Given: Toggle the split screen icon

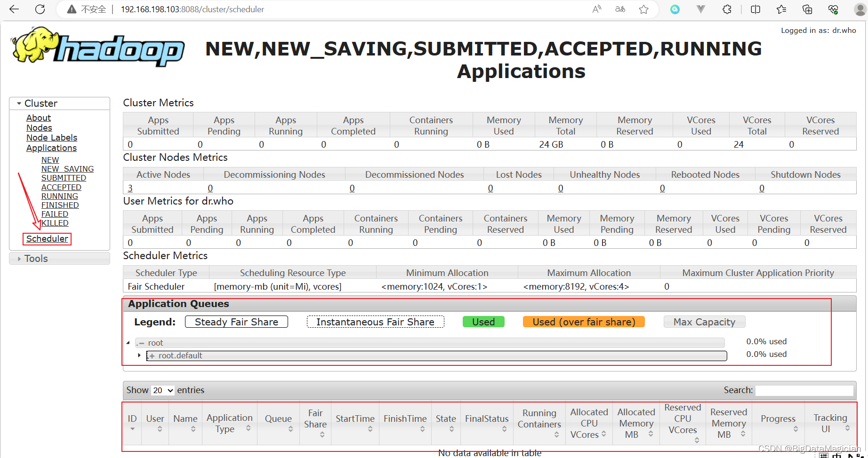Looking at the screenshot, I should point(755,9).
